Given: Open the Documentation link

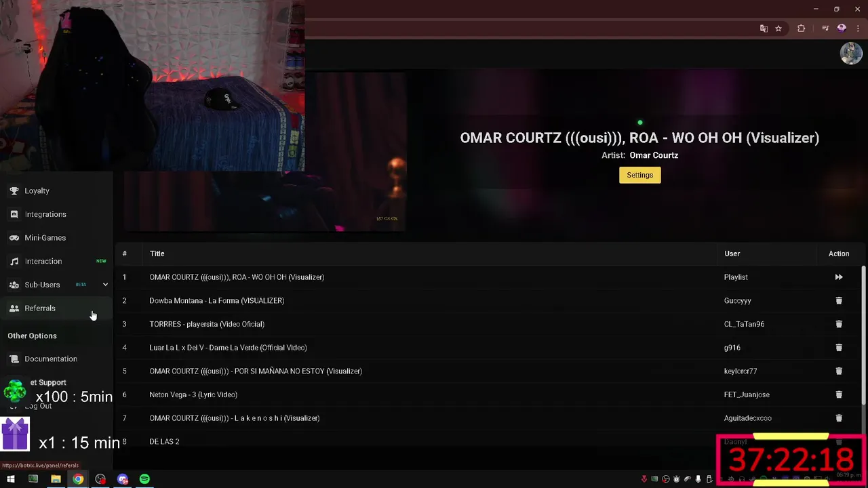Looking at the screenshot, I should 56,359.
